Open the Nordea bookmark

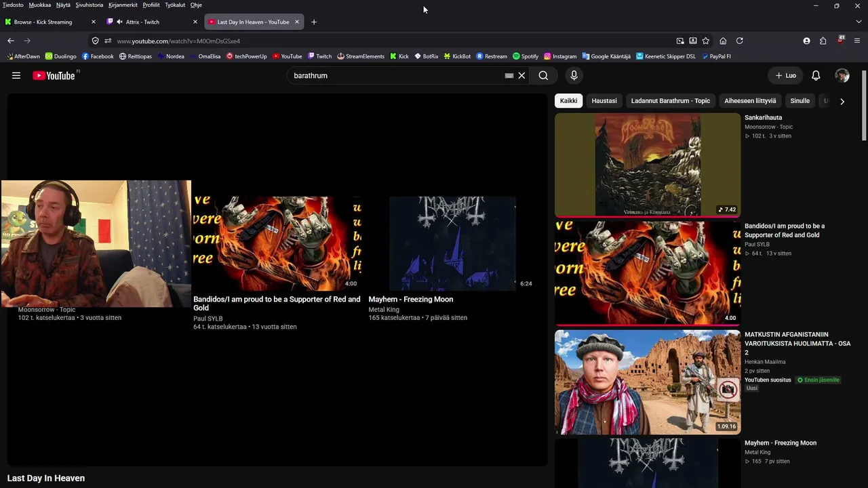click(x=170, y=56)
